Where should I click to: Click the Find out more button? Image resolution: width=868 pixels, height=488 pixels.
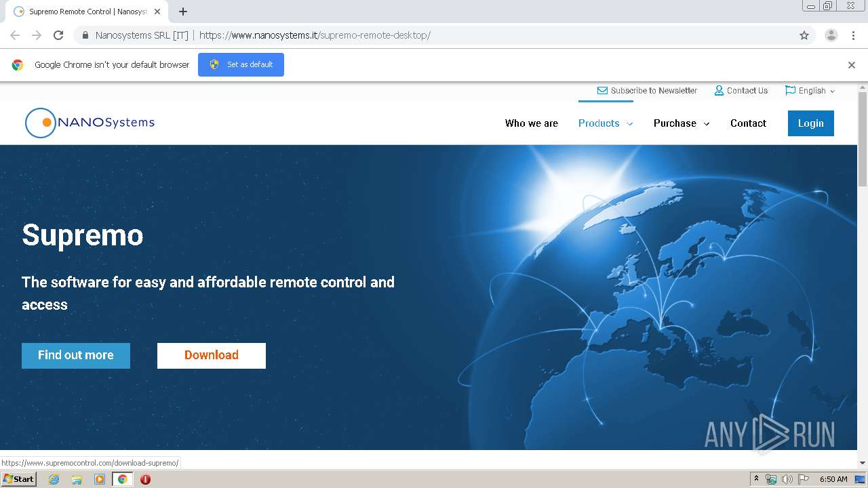click(x=76, y=355)
